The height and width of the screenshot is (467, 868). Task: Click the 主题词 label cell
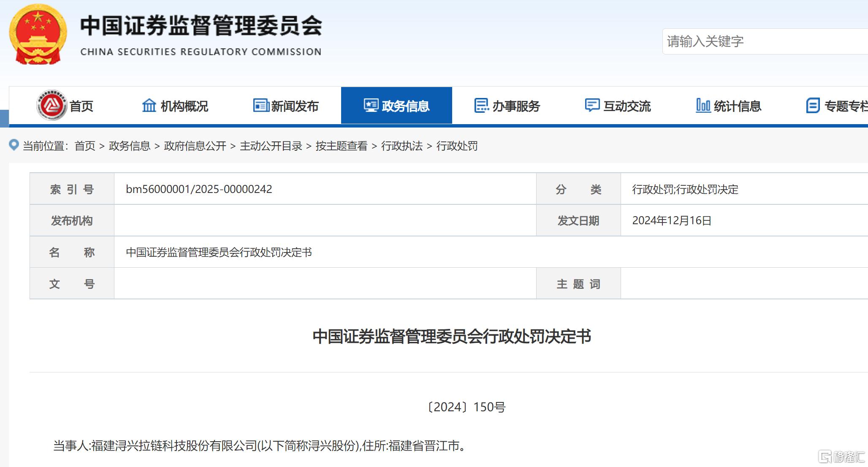(578, 284)
